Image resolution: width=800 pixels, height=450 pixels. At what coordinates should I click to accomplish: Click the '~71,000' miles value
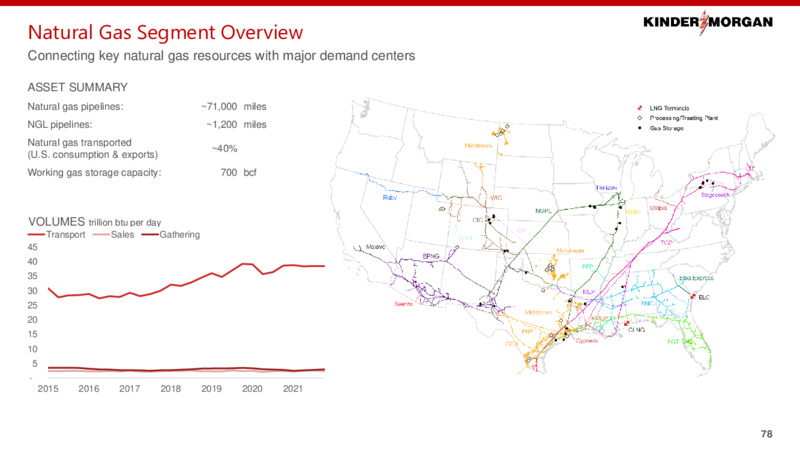[219, 107]
